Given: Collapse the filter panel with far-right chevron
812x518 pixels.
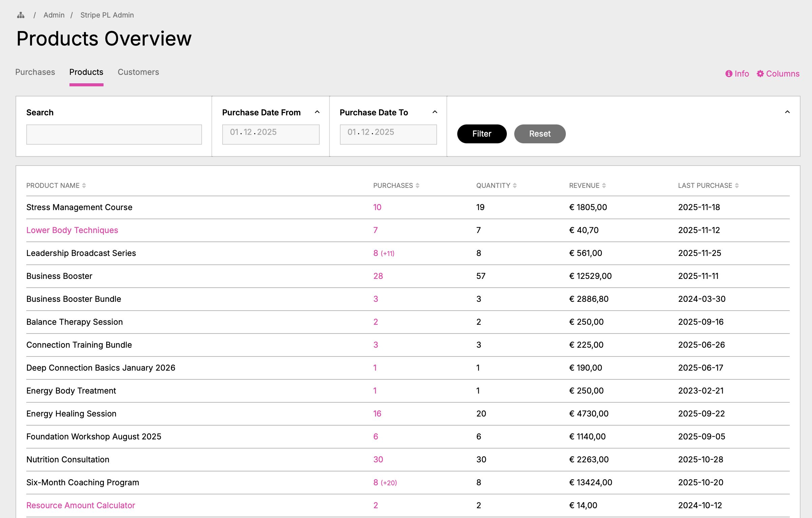Looking at the screenshot, I should (x=787, y=112).
